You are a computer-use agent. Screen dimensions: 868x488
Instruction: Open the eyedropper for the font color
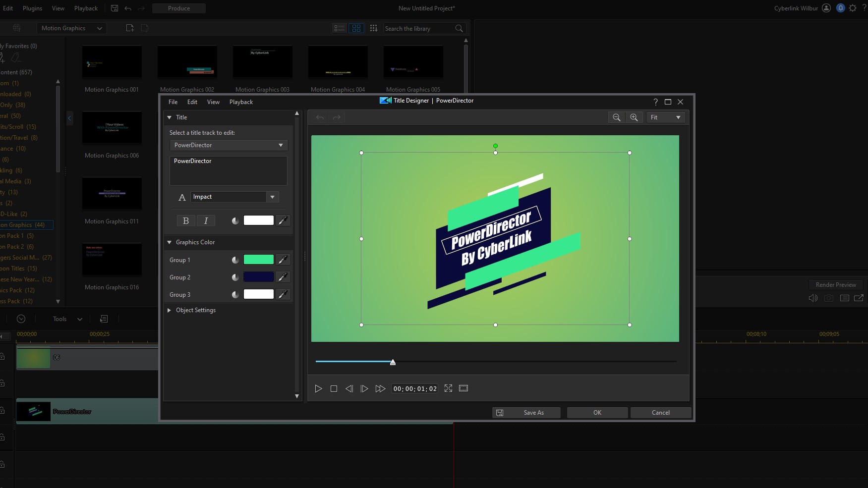(283, 220)
